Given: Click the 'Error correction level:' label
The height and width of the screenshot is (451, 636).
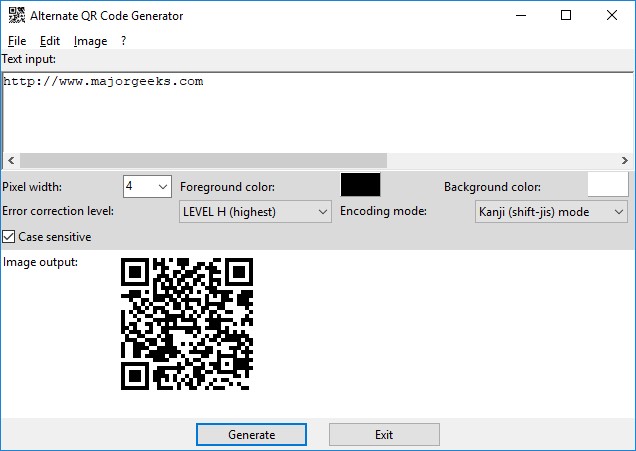Looking at the screenshot, I should pos(58,211).
